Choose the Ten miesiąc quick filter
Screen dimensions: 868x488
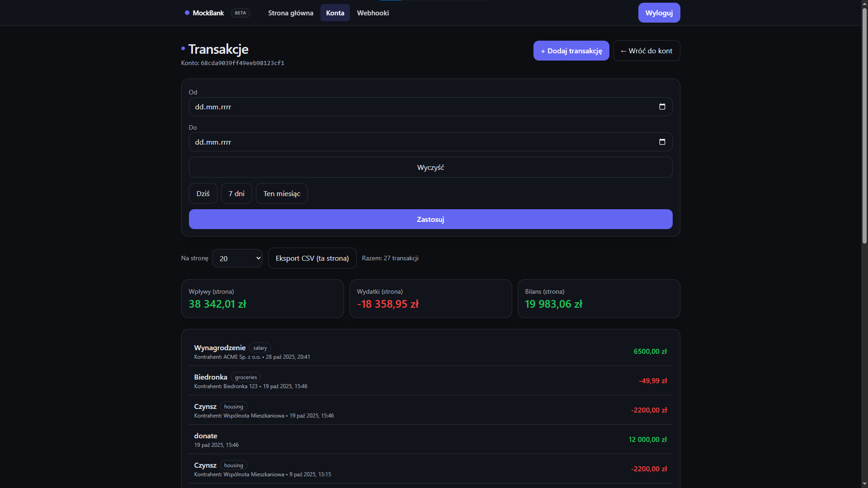tap(282, 193)
